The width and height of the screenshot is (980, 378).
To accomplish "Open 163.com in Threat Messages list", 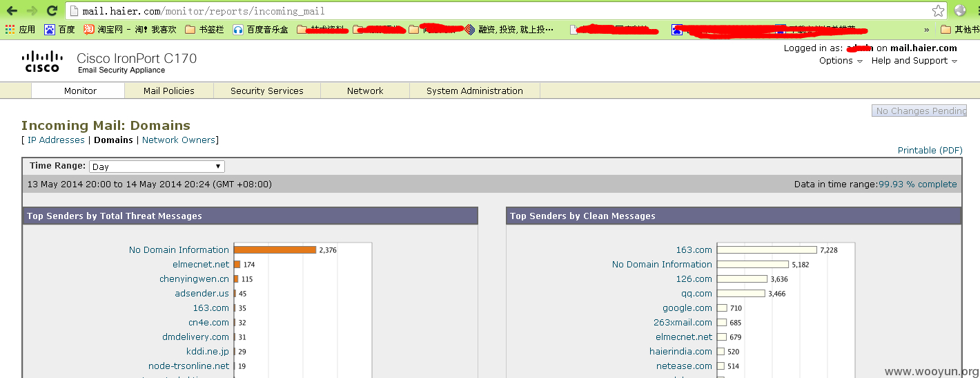I will [x=211, y=308].
